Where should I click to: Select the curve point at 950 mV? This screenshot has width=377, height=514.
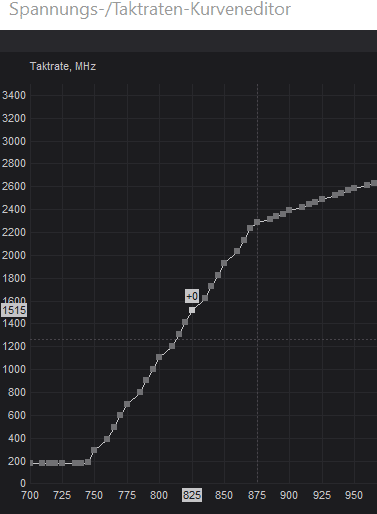(x=354, y=188)
